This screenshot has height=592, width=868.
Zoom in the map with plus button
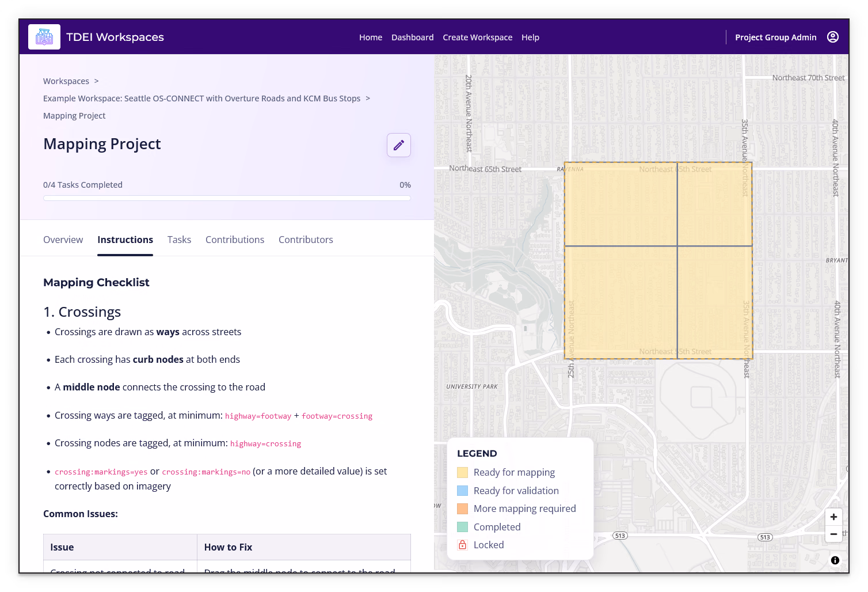(x=833, y=517)
